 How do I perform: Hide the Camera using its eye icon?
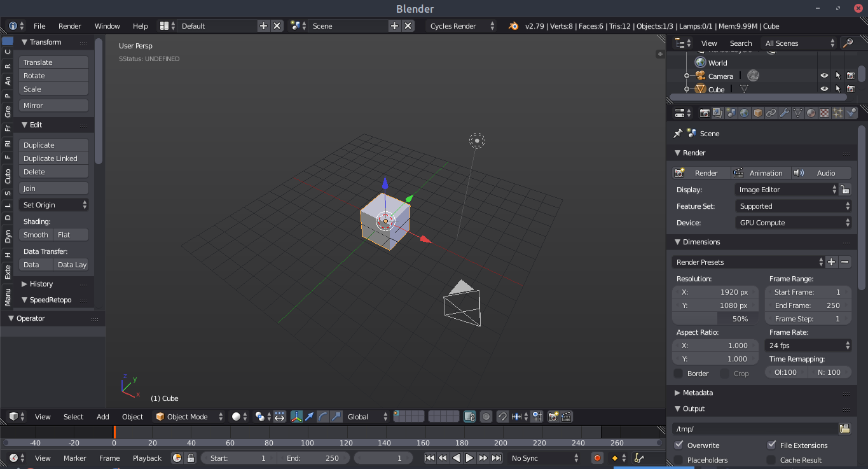[824, 76]
